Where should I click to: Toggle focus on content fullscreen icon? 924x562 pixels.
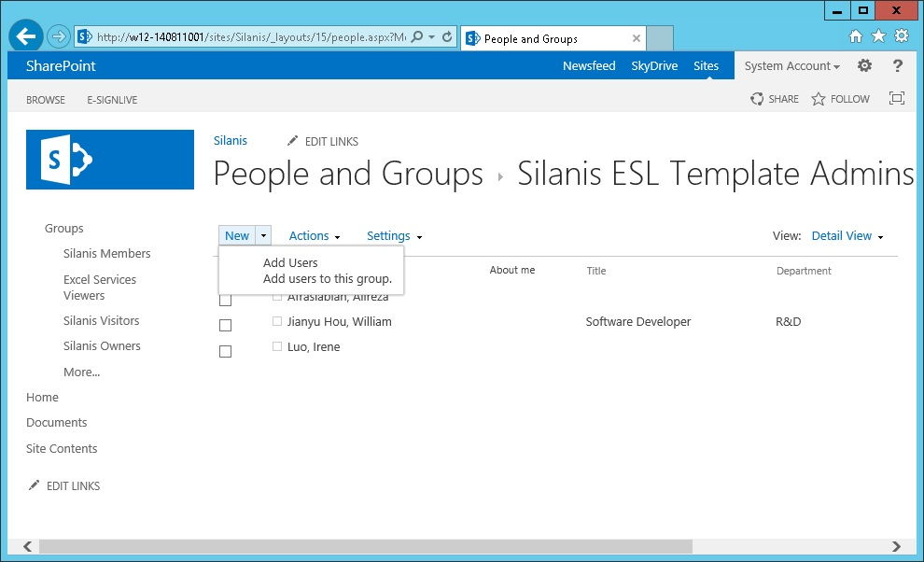point(897,99)
